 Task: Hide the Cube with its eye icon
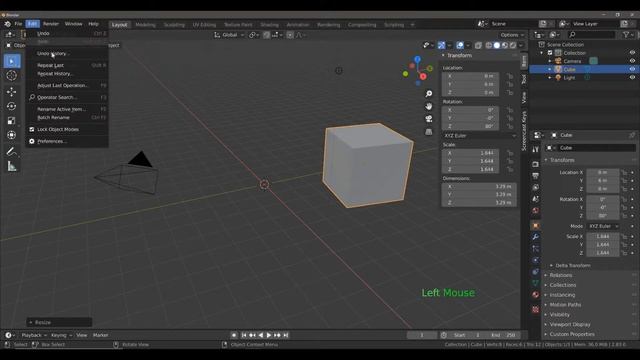(x=632, y=69)
